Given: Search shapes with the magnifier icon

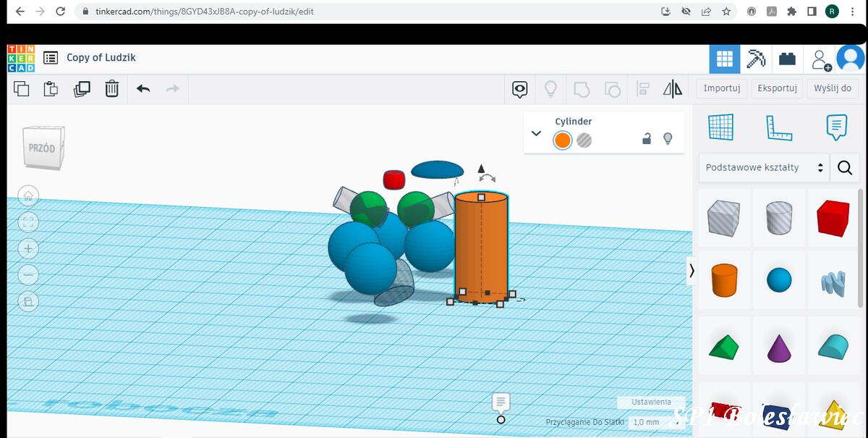Looking at the screenshot, I should click(x=845, y=168).
